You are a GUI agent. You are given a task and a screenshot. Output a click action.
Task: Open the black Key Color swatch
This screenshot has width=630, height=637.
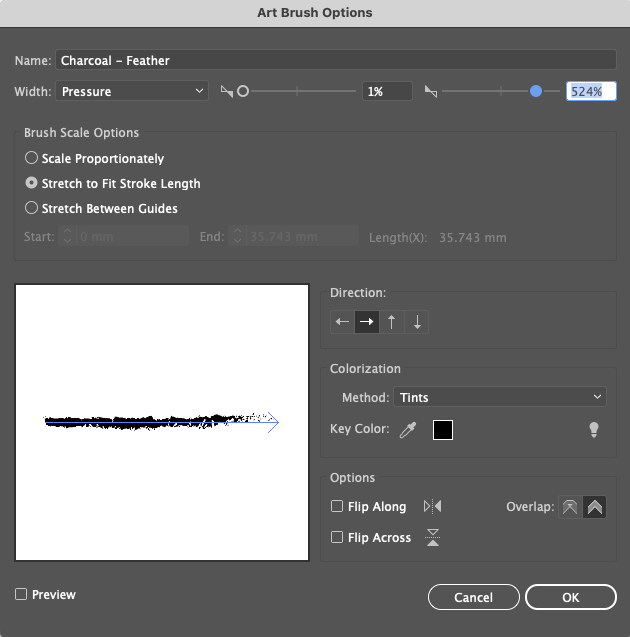tap(443, 430)
